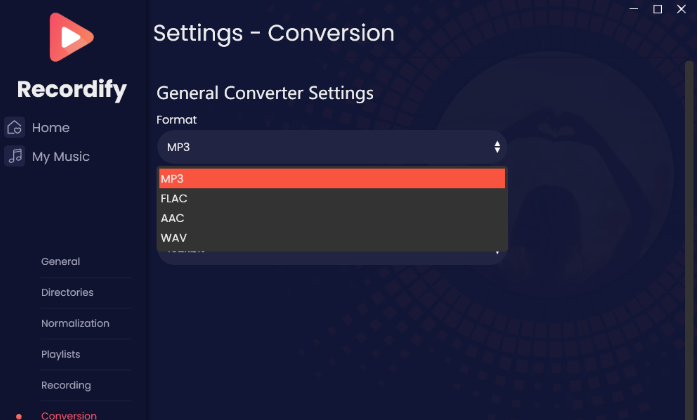Select WAV as conversion format
This screenshot has width=698, height=420.
tap(332, 238)
